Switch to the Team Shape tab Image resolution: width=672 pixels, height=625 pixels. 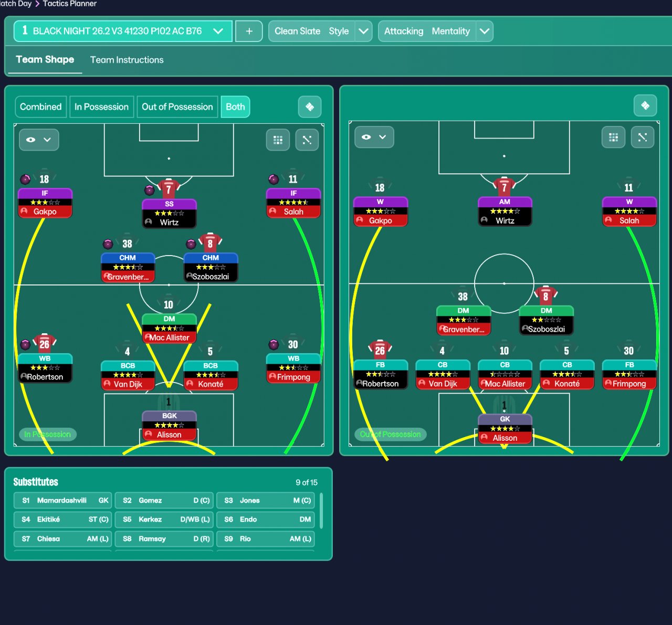pyautogui.click(x=45, y=60)
